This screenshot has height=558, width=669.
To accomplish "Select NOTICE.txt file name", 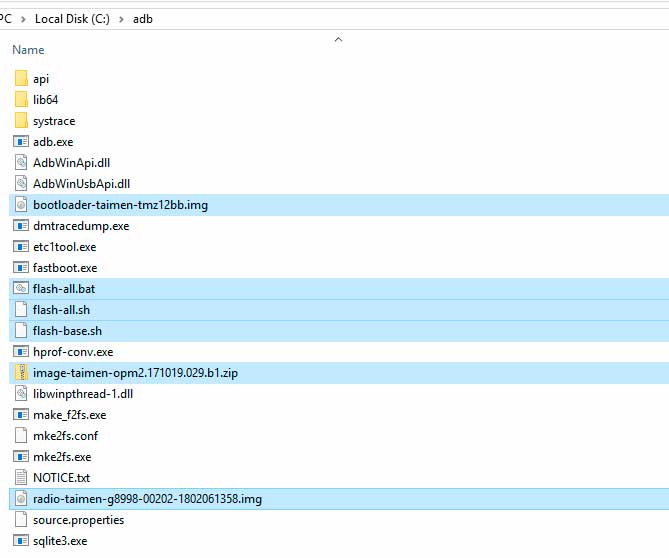I will coord(61,477).
